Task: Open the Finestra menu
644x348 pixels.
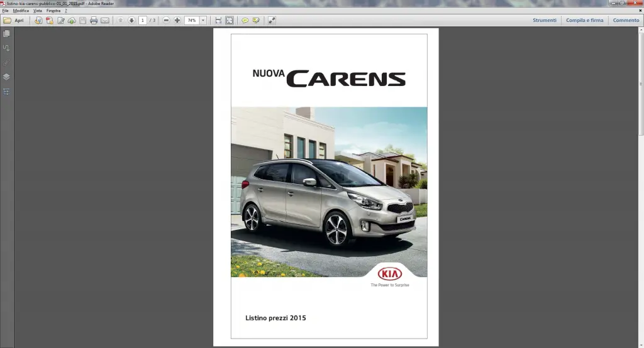Action: pos(53,11)
